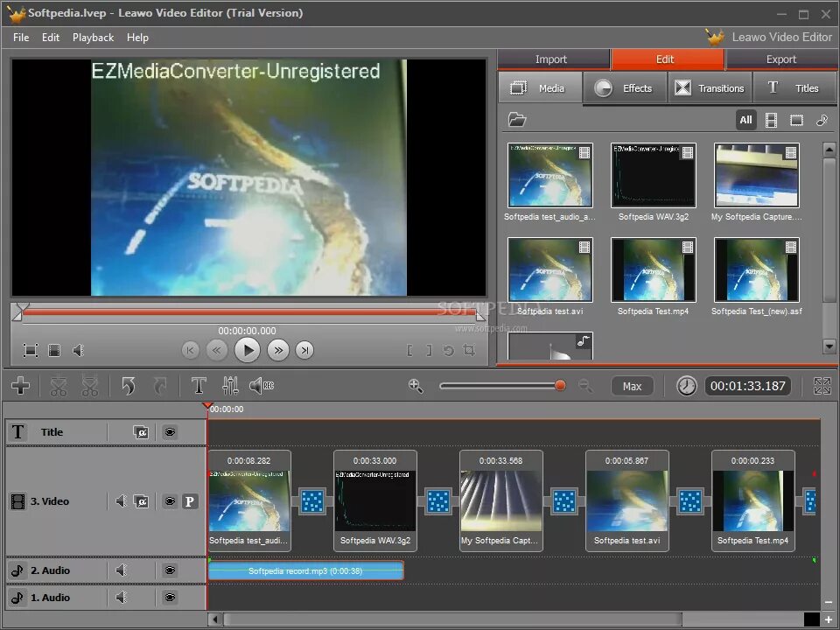This screenshot has height=630, width=840.
Task: Toggle visibility of the Title track
Action: click(170, 431)
